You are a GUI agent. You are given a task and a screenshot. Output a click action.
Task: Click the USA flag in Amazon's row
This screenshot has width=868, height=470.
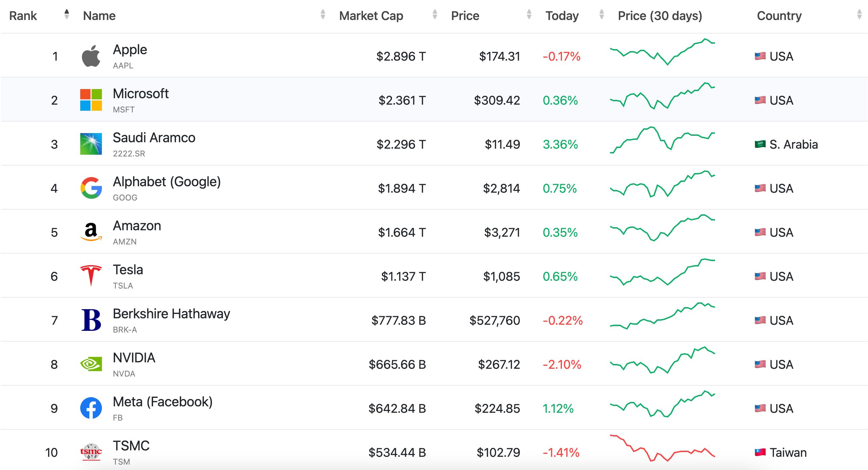click(x=760, y=232)
